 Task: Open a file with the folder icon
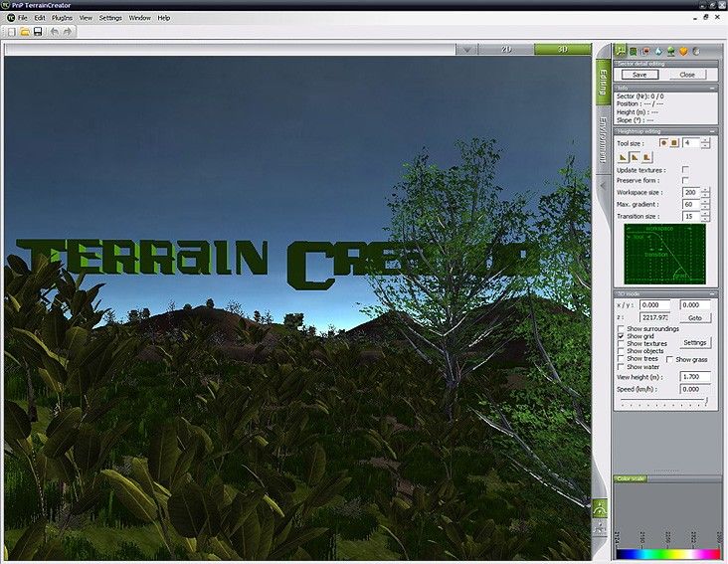(x=25, y=32)
